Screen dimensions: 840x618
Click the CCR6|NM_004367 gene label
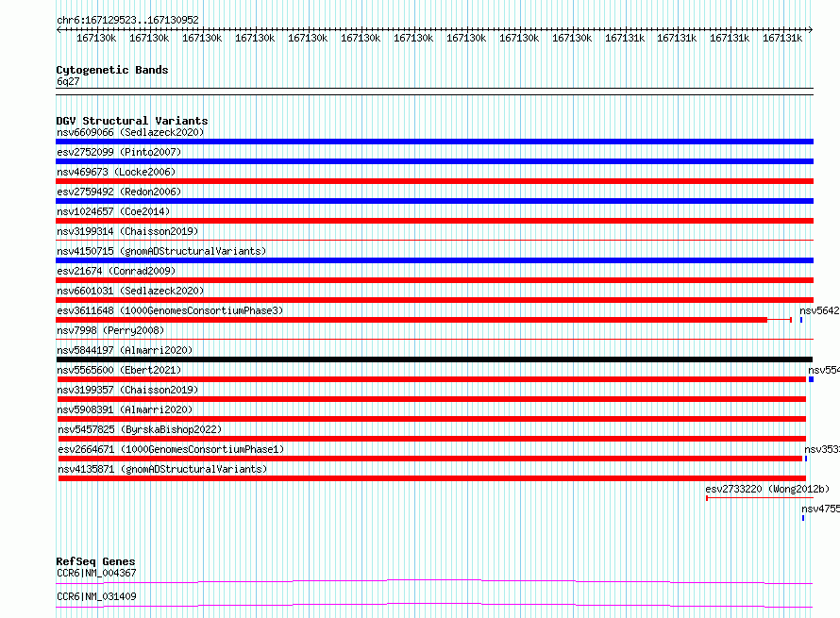click(x=96, y=573)
